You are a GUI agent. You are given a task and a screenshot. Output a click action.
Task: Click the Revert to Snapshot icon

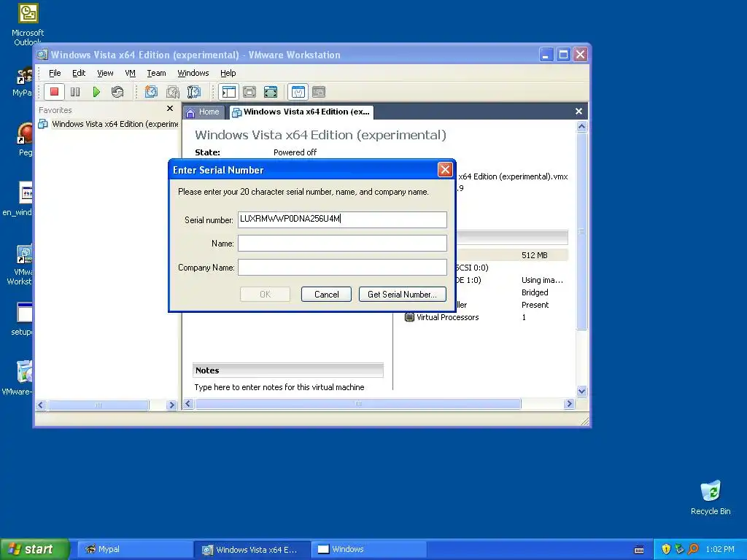pos(172,92)
